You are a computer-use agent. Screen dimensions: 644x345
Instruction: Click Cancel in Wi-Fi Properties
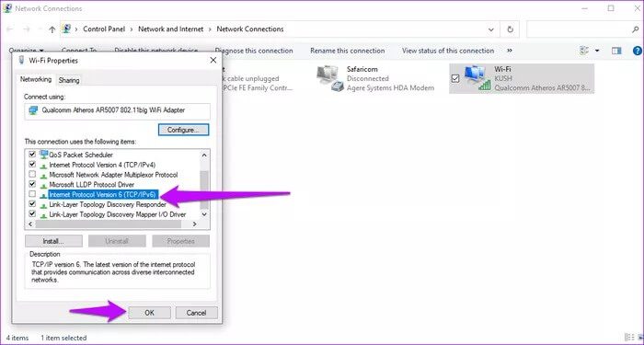pos(196,313)
